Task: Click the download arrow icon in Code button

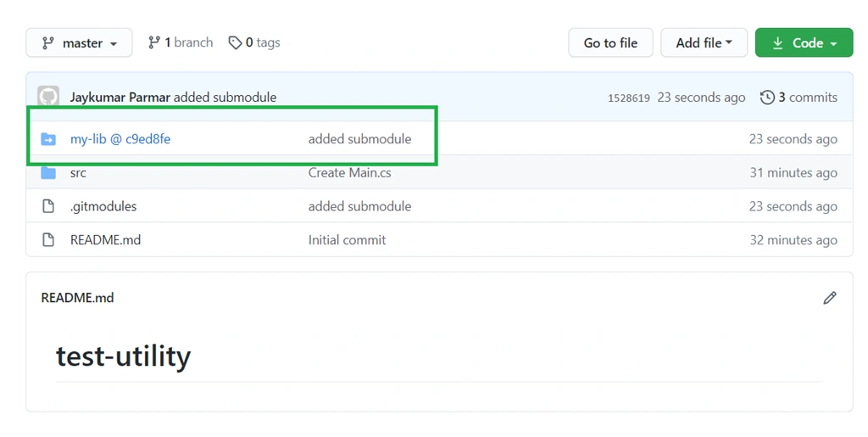Action: point(778,42)
